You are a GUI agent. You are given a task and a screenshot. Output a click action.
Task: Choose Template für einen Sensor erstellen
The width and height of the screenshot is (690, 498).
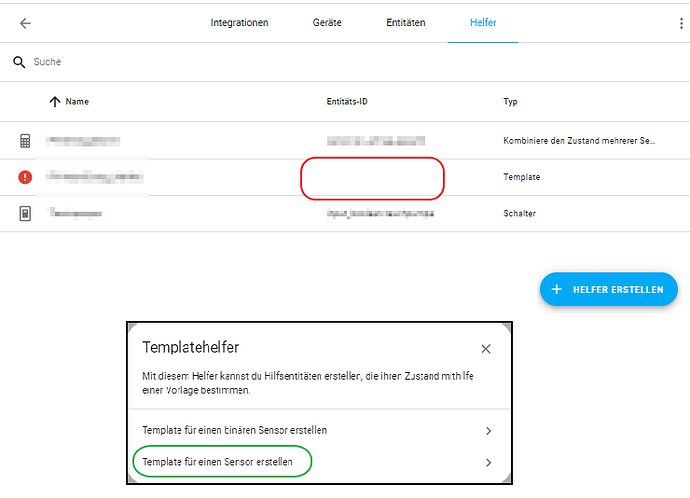click(218, 462)
